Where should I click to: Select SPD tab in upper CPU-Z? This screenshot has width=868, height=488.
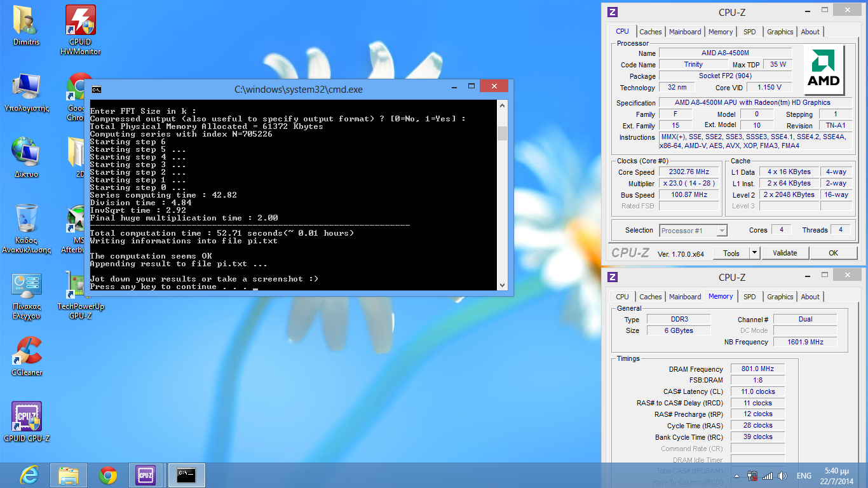pyautogui.click(x=750, y=32)
